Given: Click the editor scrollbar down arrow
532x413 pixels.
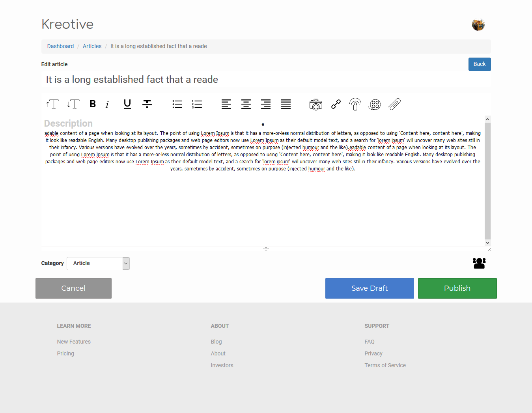Looking at the screenshot, I should click(x=487, y=243).
